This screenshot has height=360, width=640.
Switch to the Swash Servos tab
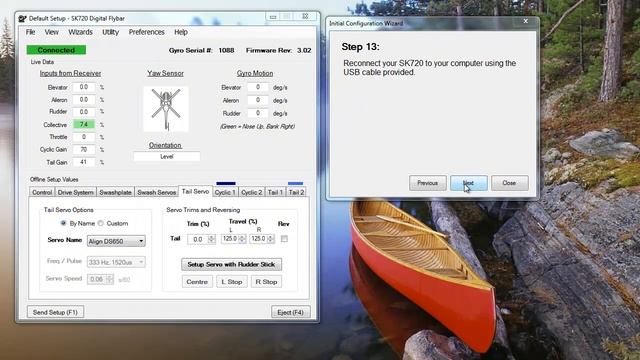click(x=157, y=192)
